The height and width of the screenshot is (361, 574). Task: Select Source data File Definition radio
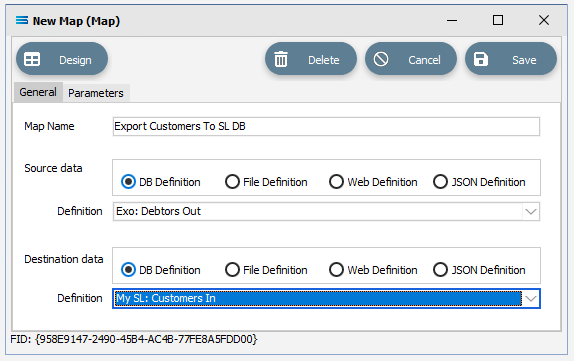232,182
